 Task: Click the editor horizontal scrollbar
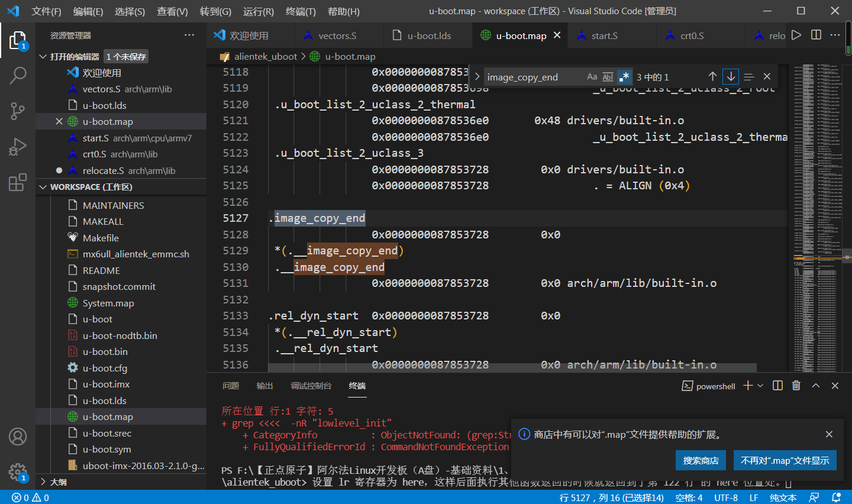tap(512, 367)
